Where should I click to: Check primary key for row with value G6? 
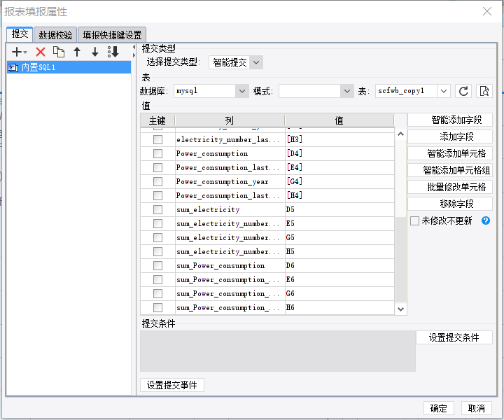click(x=157, y=293)
